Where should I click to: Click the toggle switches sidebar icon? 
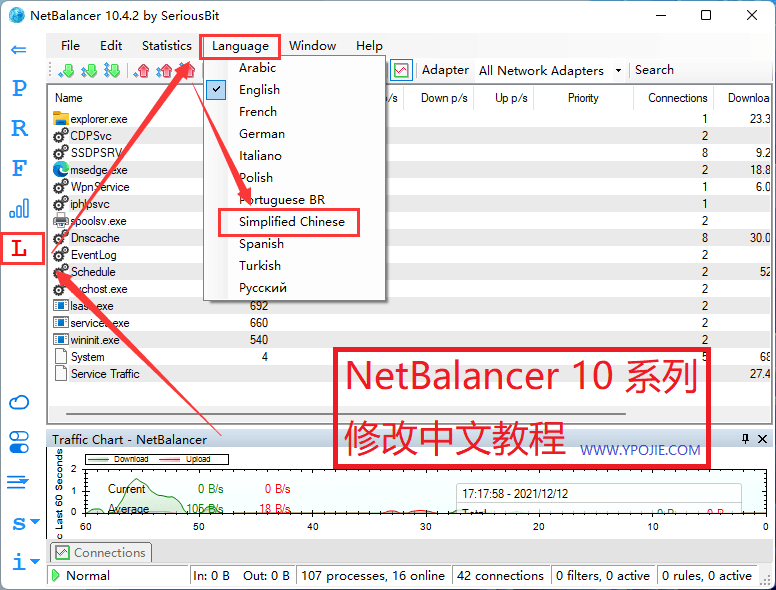(x=19, y=442)
